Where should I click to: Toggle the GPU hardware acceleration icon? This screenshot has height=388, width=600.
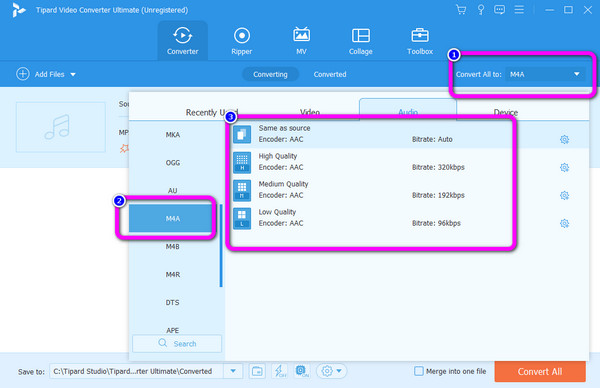pyautogui.click(x=302, y=371)
